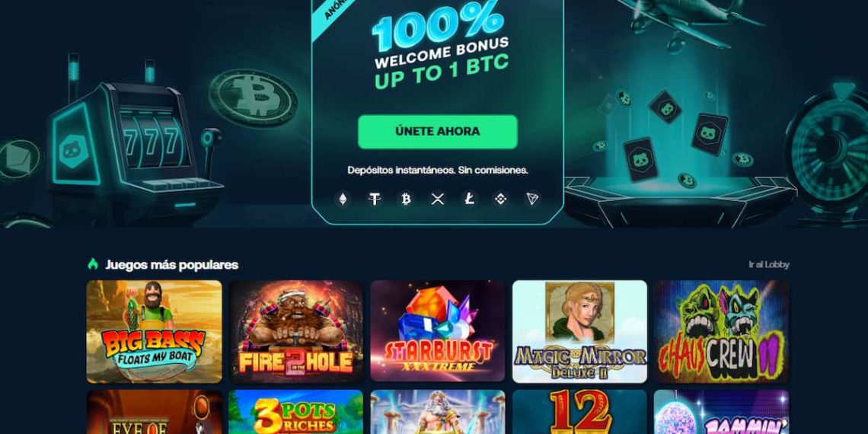Click the ÚNETE AHORA button
Screen dimensions: 868x434
tap(437, 132)
